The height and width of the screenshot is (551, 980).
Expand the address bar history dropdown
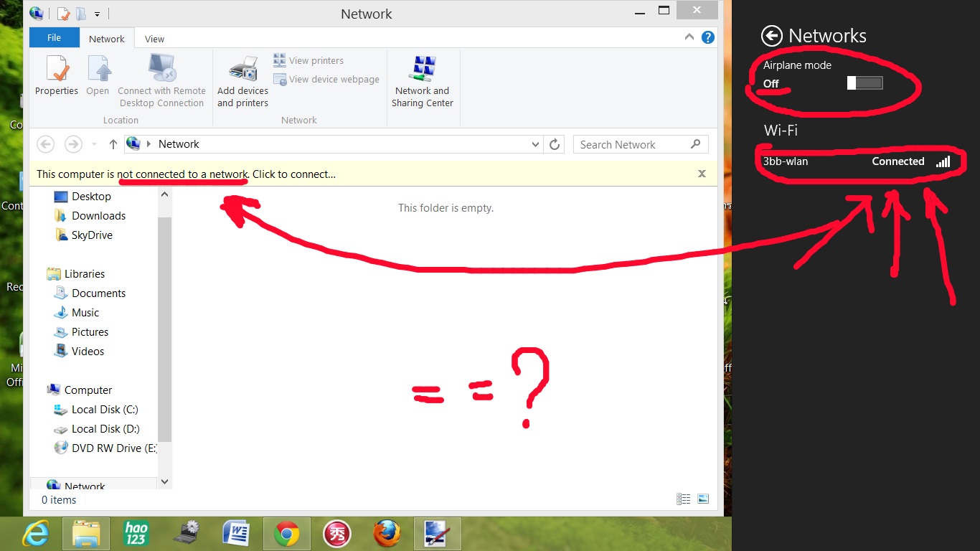point(535,144)
